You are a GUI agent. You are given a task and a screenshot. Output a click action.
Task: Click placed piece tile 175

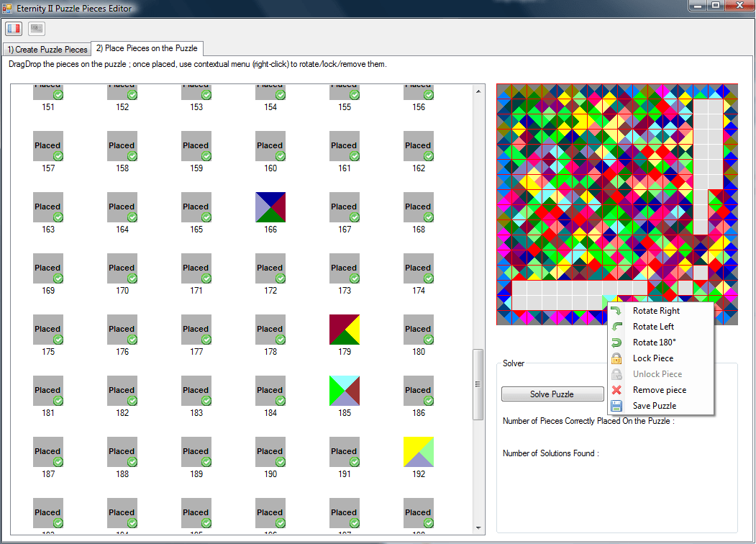[48, 330]
